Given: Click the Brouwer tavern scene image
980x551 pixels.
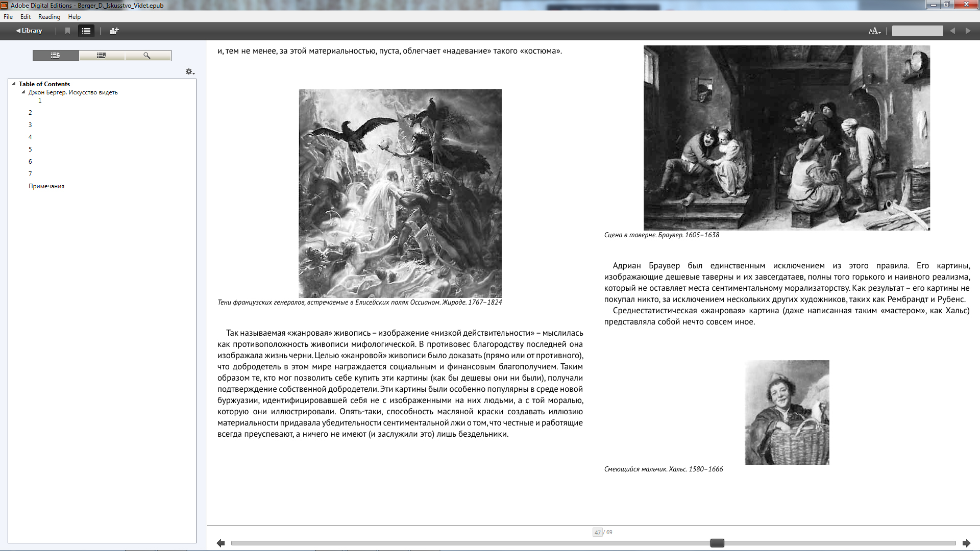Looking at the screenshot, I should [787, 138].
